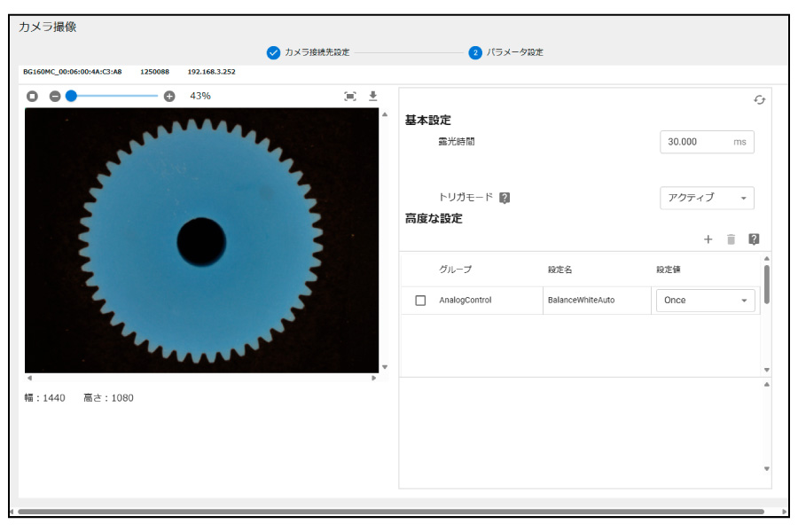
Task: Click the 露光時間 input field
Action: coord(696,142)
